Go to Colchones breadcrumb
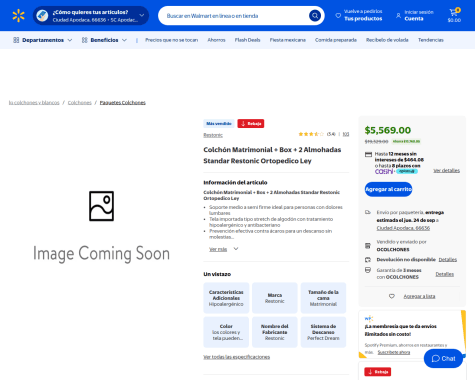475x380 pixels. tap(80, 103)
